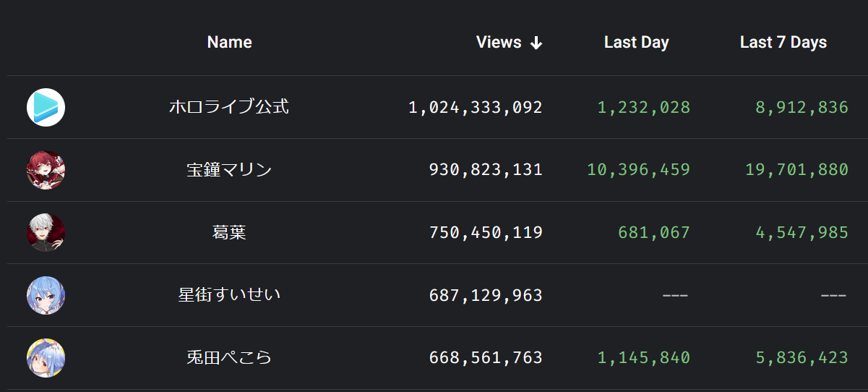
Task: Open the 宝鐘マリン channel avatar
Action: click(46, 170)
